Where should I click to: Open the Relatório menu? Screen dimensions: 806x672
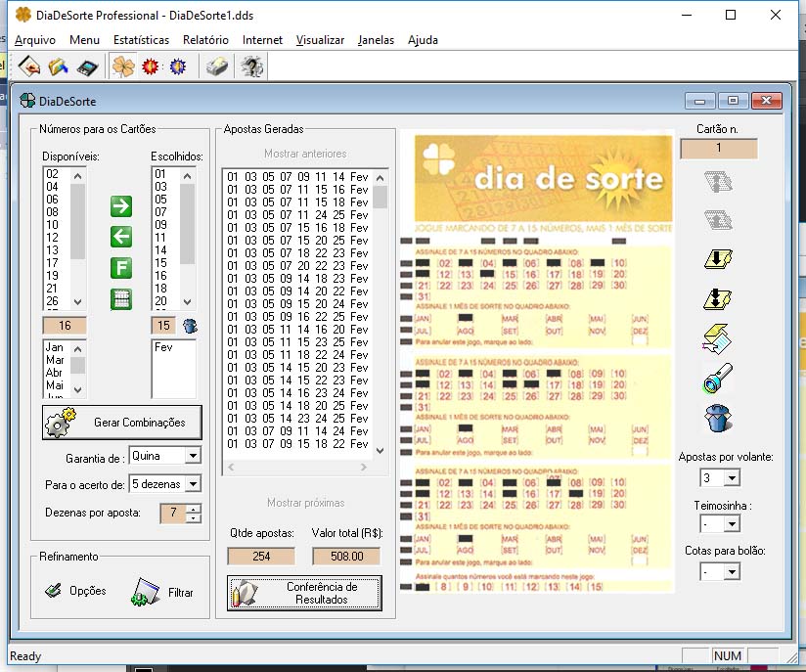pos(205,40)
